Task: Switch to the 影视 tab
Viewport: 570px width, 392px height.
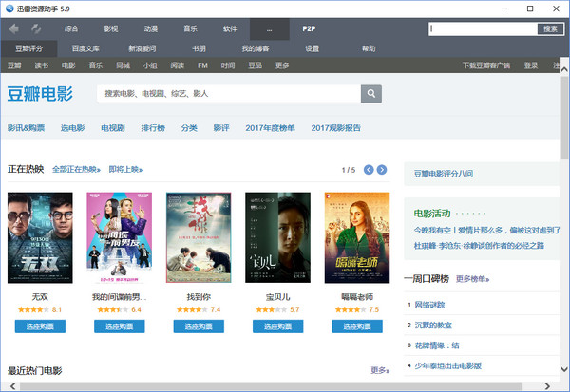Action: [112, 29]
